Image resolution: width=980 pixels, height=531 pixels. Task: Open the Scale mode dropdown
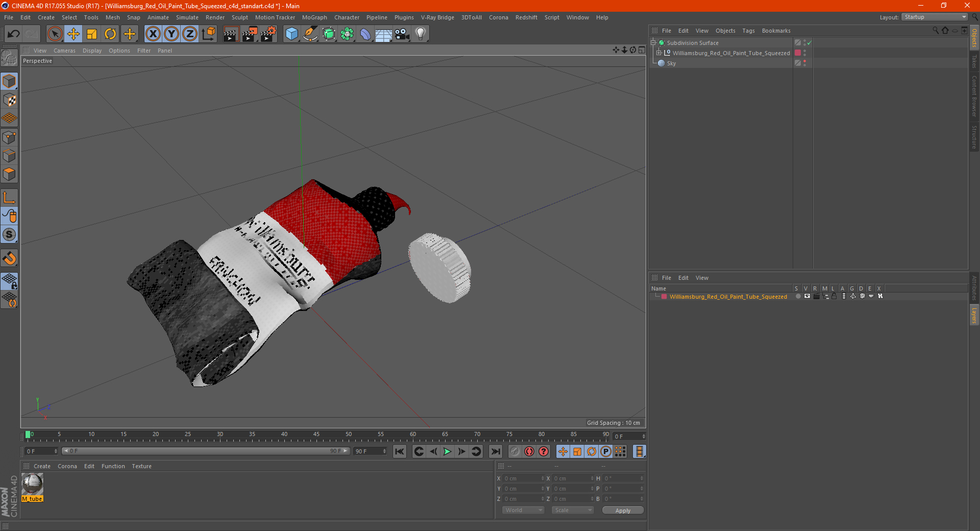pos(573,510)
